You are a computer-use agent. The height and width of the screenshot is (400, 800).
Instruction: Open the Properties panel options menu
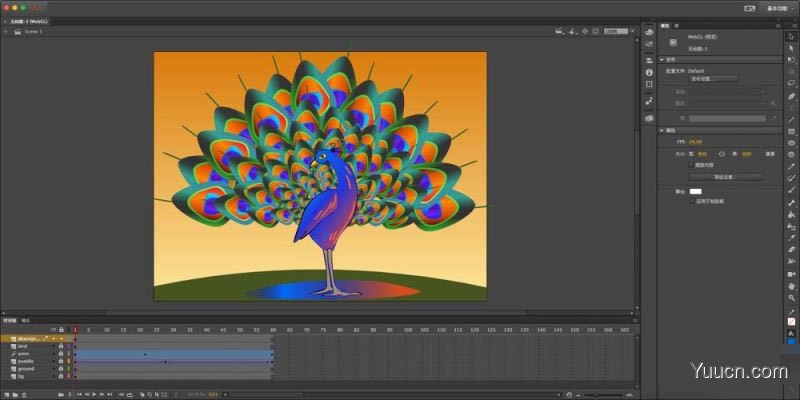(778, 25)
